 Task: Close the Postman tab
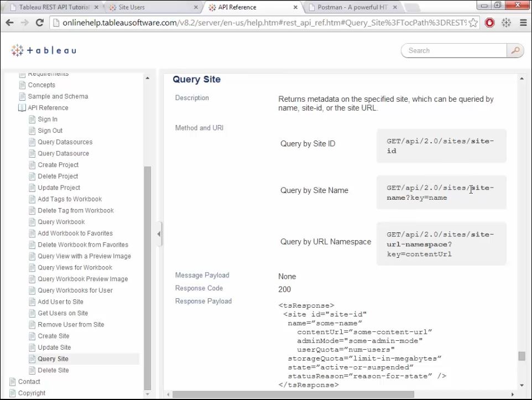[395, 7]
